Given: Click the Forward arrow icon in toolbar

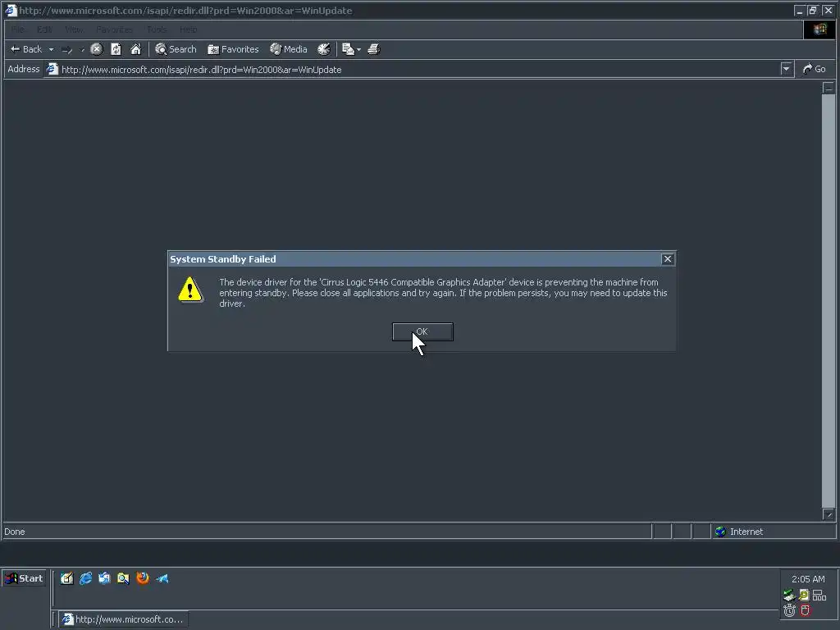Looking at the screenshot, I should pyautogui.click(x=67, y=49).
